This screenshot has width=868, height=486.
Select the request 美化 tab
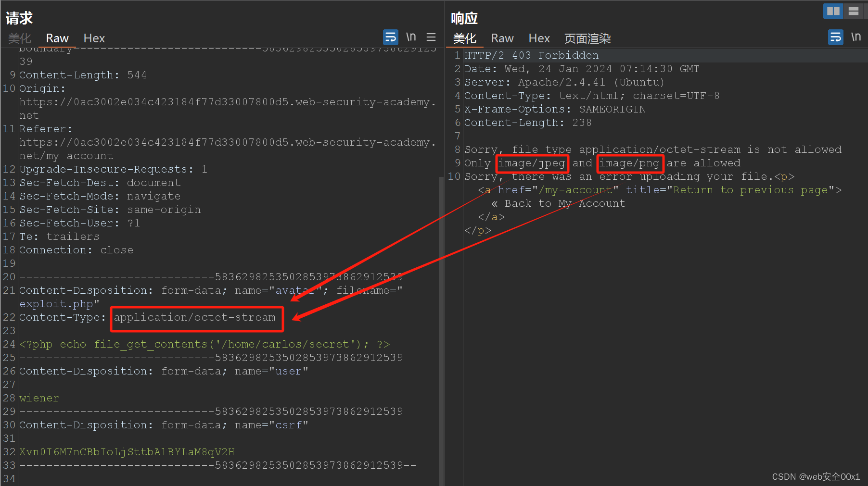click(x=20, y=38)
